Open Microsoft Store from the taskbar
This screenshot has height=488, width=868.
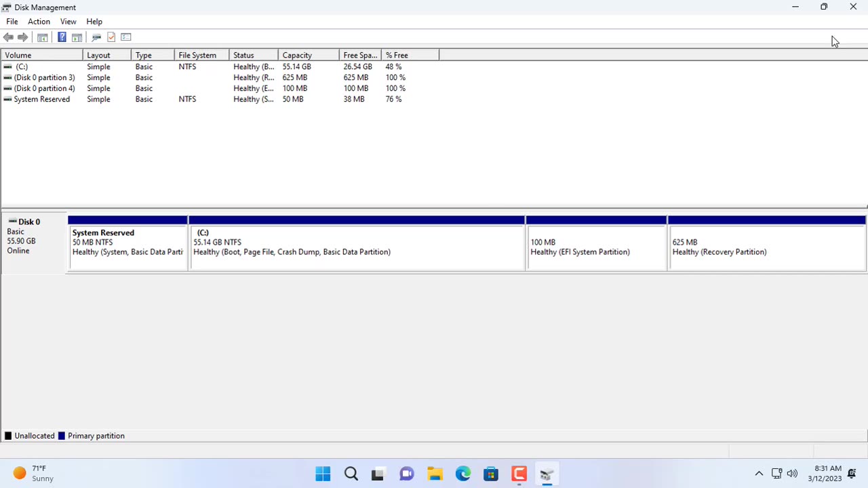point(491,474)
